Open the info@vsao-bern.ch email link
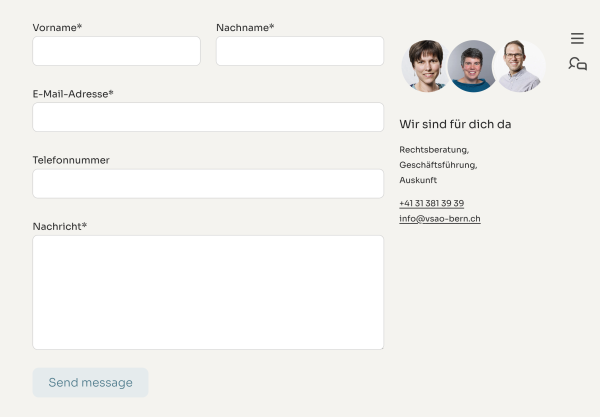Image resolution: width=600 pixels, height=417 pixels. click(439, 218)
